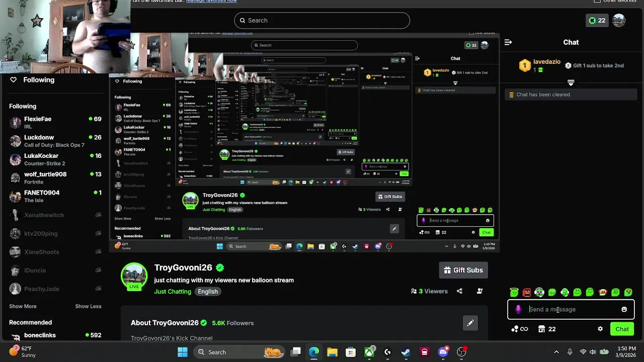
Task: Open Microsoft Store from taskbar
Action: pos(351,352)
